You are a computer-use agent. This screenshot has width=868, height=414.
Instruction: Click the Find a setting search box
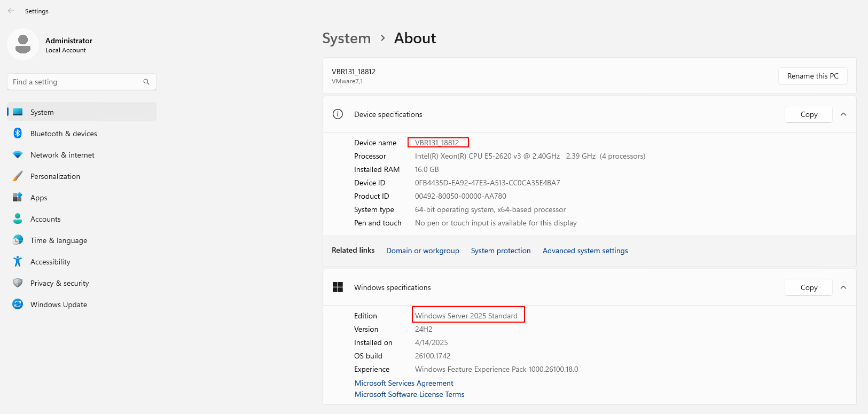pos(82,82)
